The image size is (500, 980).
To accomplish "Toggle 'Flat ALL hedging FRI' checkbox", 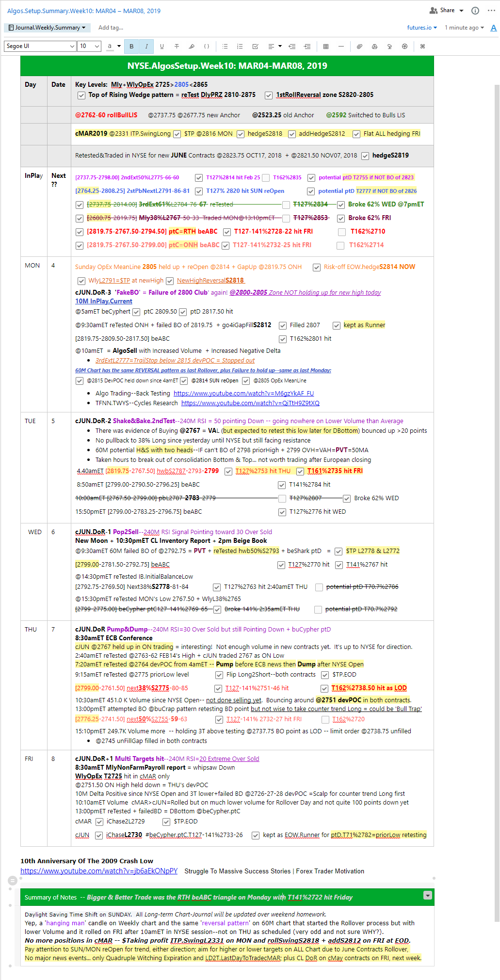I will pyautogui.click(x=356, y=134).
